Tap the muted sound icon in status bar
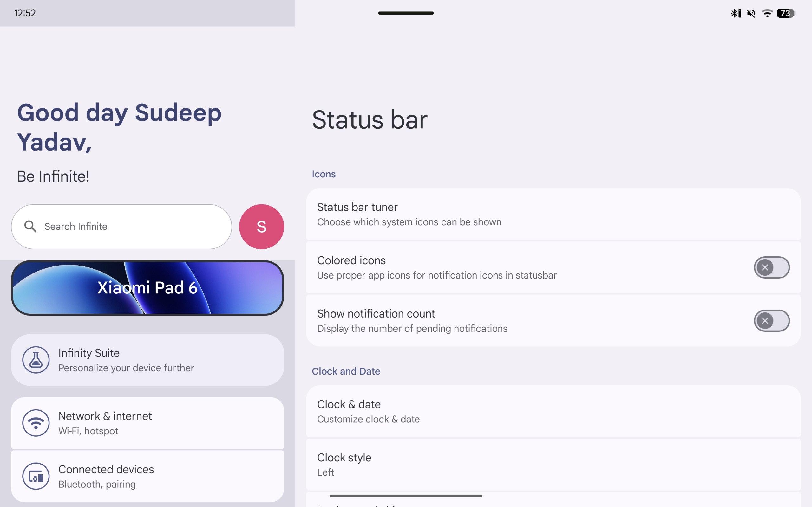 [x=751, y=13]
